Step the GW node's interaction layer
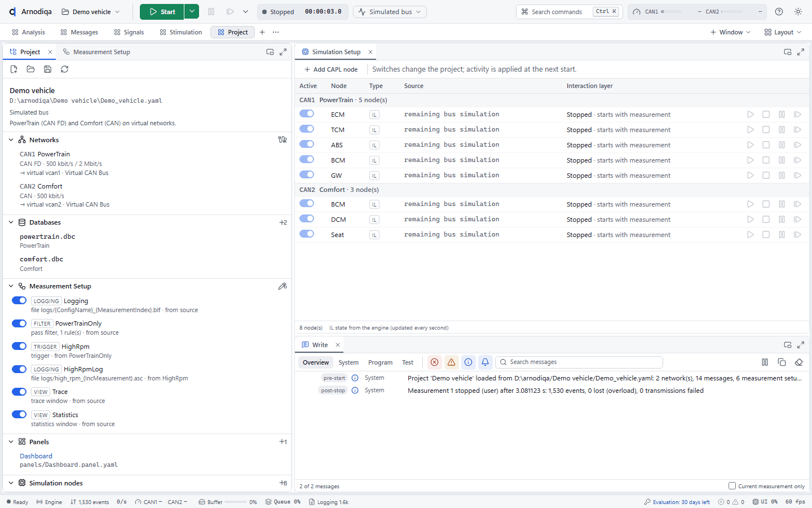This screenshot has width=812, height=508. (798, 176)
